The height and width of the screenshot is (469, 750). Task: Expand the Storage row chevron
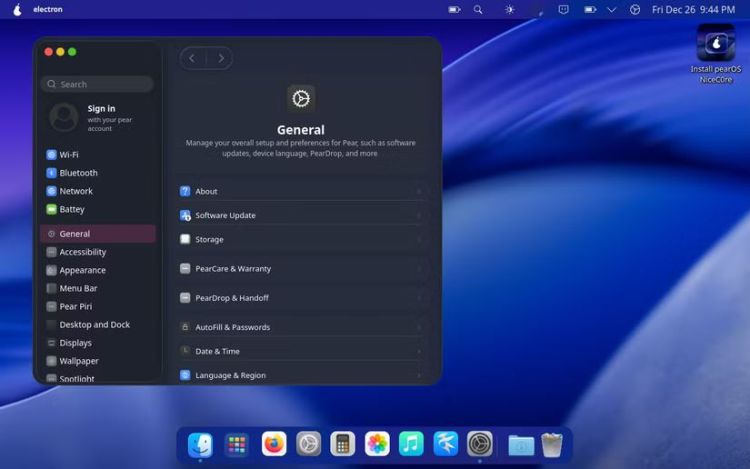click(x=419, y=240)
